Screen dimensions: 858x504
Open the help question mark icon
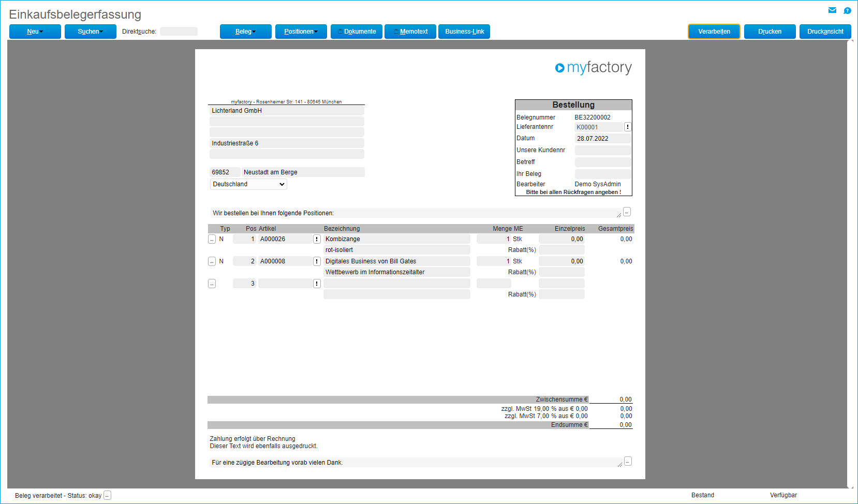[x=847, y=10]
